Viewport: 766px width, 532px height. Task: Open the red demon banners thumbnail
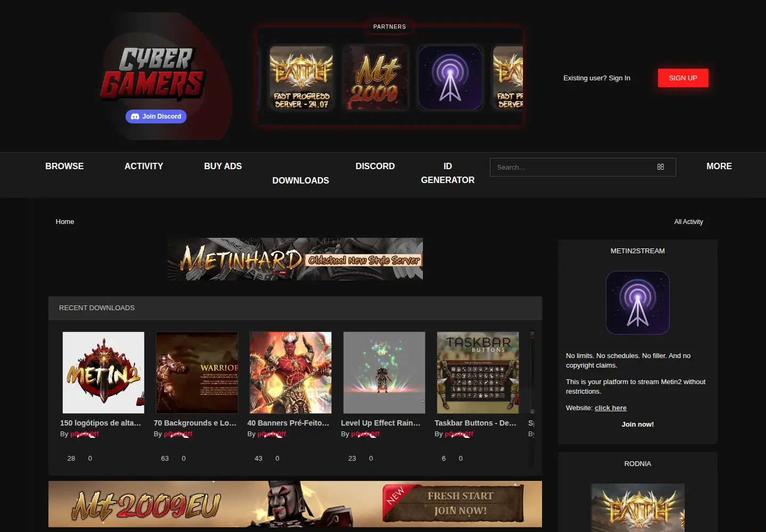(x=290, y=372)
